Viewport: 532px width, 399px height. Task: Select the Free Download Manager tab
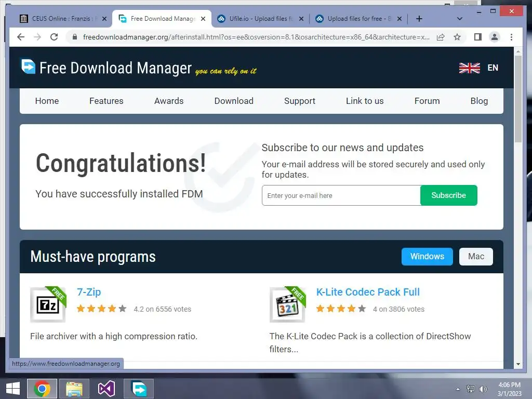[162, 19]
